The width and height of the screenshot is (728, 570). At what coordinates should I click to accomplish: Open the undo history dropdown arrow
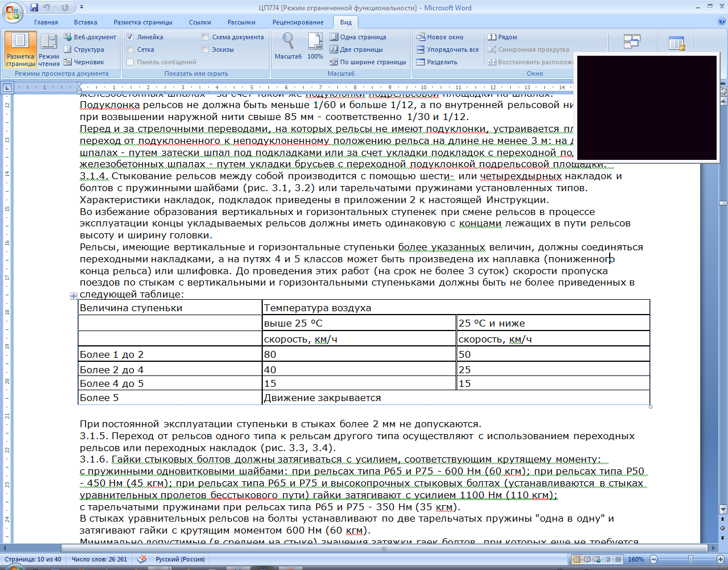click(55, 8)
